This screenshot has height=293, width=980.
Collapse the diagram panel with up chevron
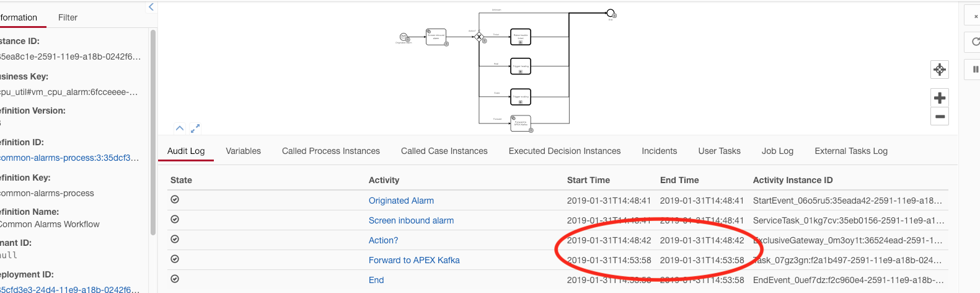point(180,128)
